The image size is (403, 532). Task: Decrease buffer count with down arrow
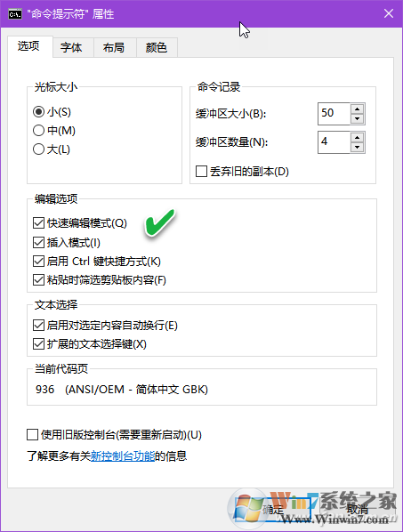click(x=358, y=148)
